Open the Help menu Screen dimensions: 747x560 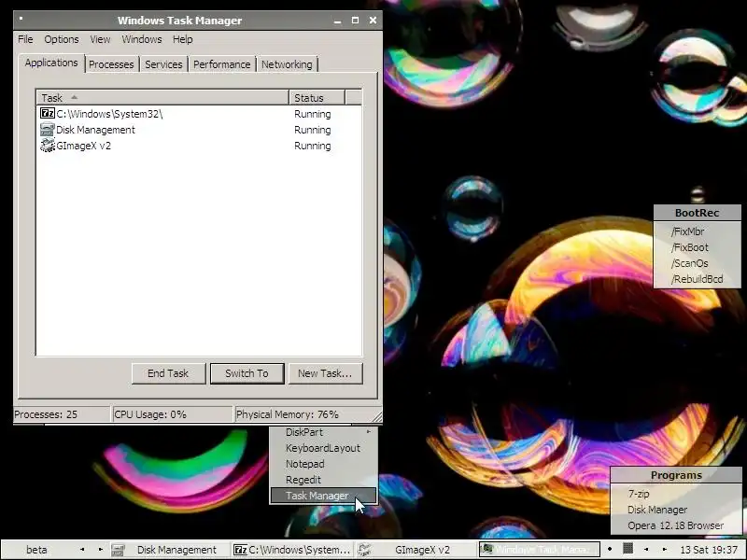click(182, 39)
